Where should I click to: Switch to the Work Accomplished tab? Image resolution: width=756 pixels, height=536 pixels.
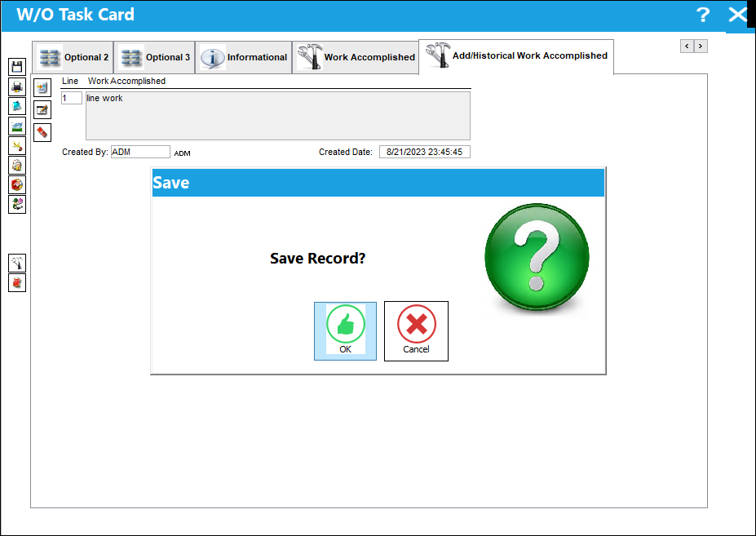pyautogui.click(x=356, y=57)
